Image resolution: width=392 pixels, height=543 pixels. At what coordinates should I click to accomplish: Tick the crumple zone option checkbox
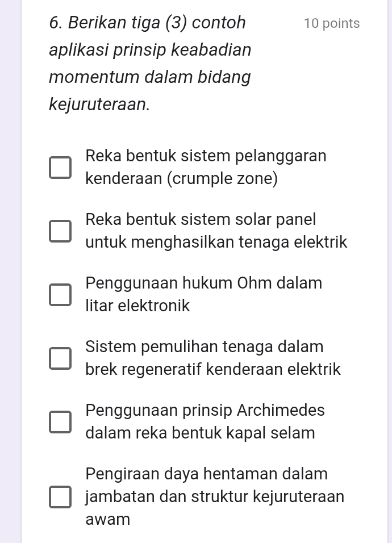[60, 168]
